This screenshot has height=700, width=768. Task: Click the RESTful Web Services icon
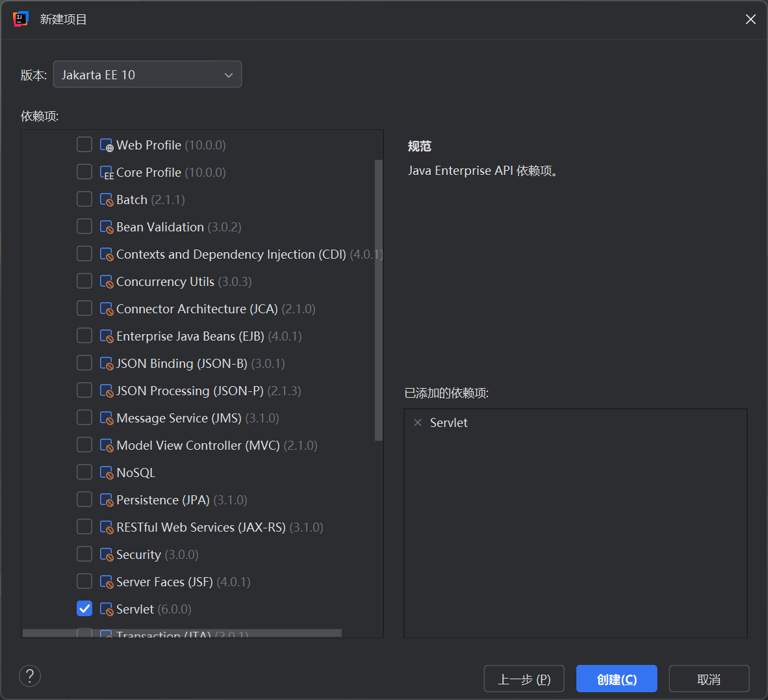tap(107, 528)
